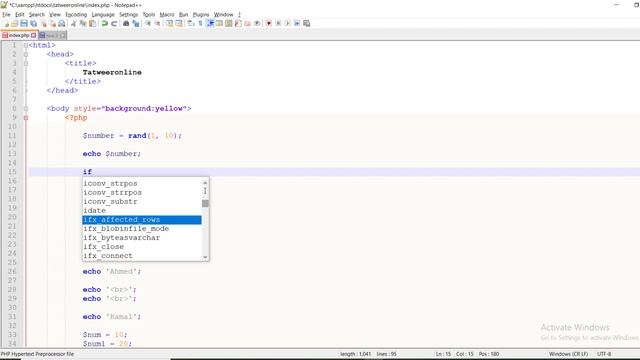640x360 pixels.
Task: Click the Zoom In toolbar icon
Action: (x=148, y=24)
